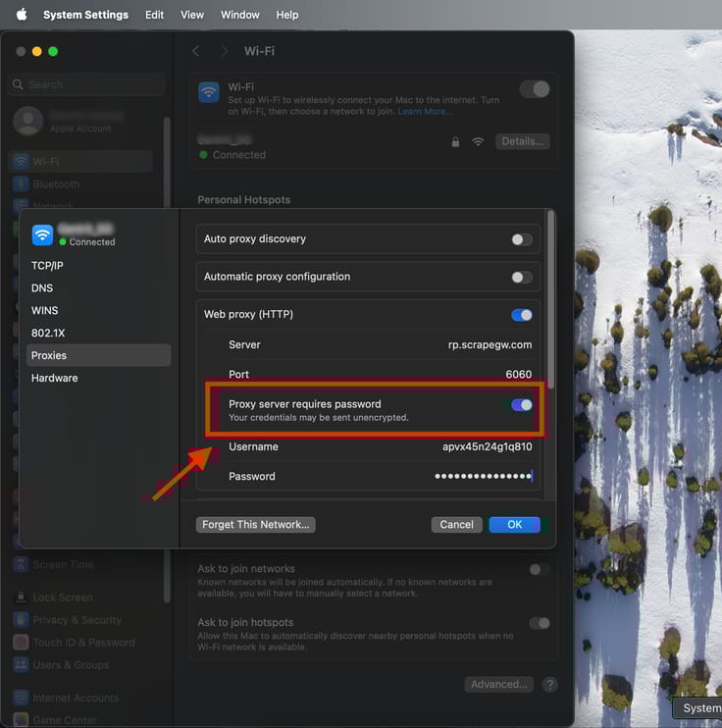Turn on Automatic proxy configuration
The height and width of the screenshot is (728, 722).
click(x=522, y=277)
